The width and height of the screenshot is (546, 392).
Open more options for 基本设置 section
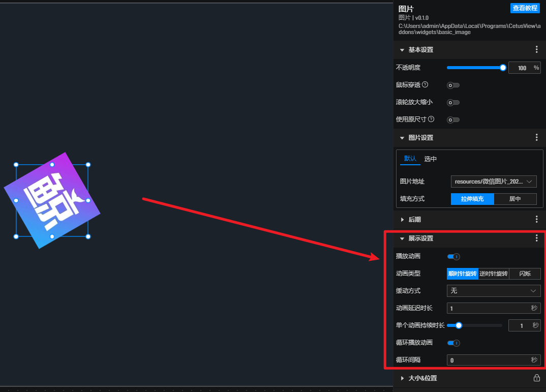click(x=536, y=50)
